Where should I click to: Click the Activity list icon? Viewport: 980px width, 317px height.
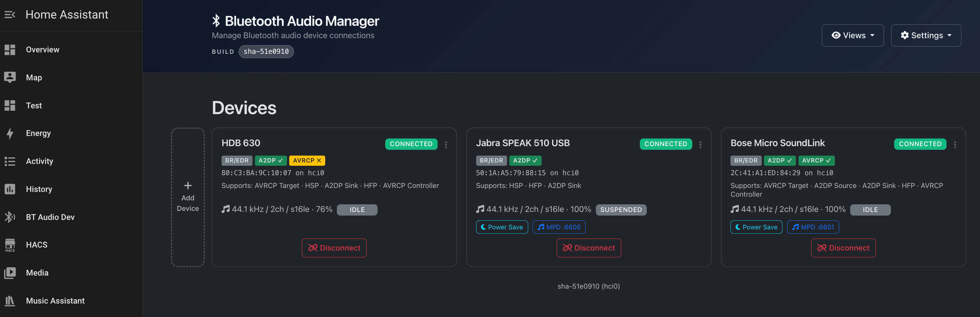click(x=10, y=161)
